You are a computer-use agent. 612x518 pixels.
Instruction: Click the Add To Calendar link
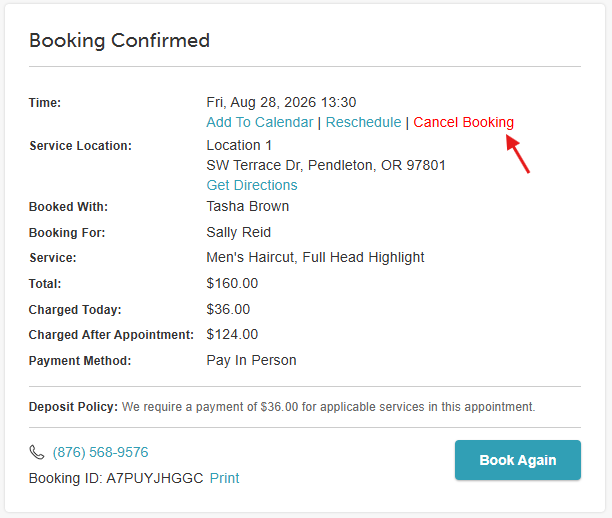pos(260,122)
